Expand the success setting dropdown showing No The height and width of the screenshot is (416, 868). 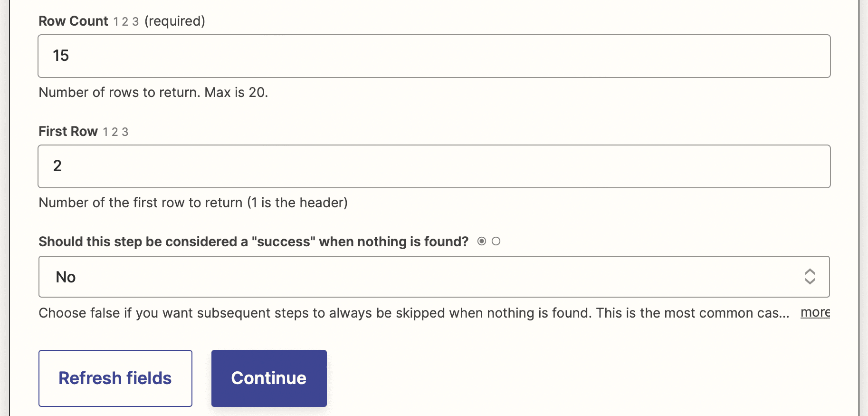click(x=434, y=277)
